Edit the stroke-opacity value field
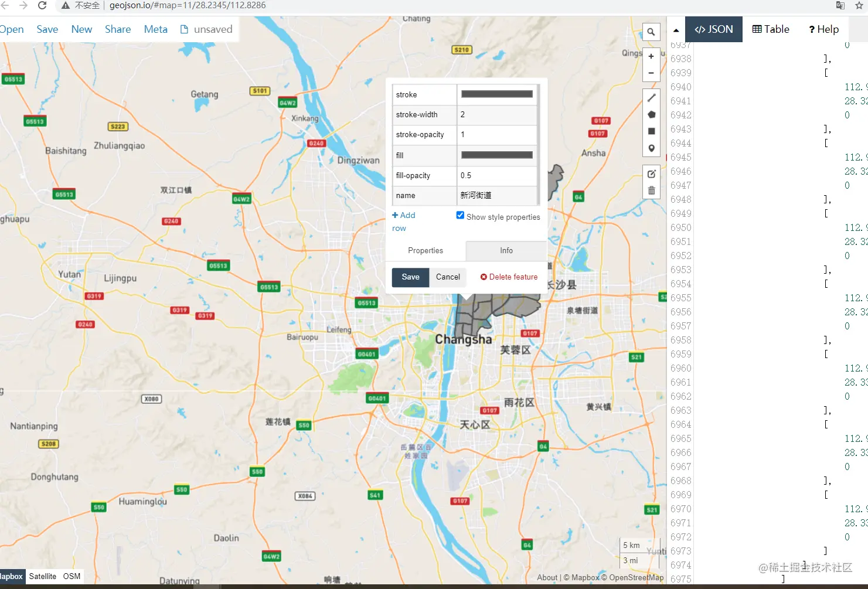This screenshot has height=589, width=868. tap(497, 135)
